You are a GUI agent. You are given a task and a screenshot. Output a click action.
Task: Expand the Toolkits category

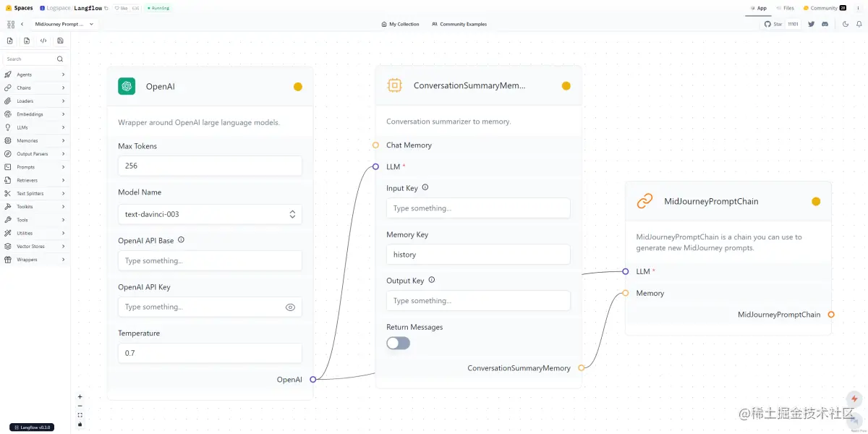[x=35, y=207]
